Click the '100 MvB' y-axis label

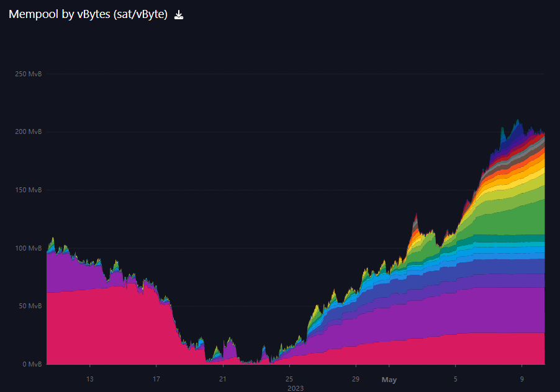click(x=28, y=248)
